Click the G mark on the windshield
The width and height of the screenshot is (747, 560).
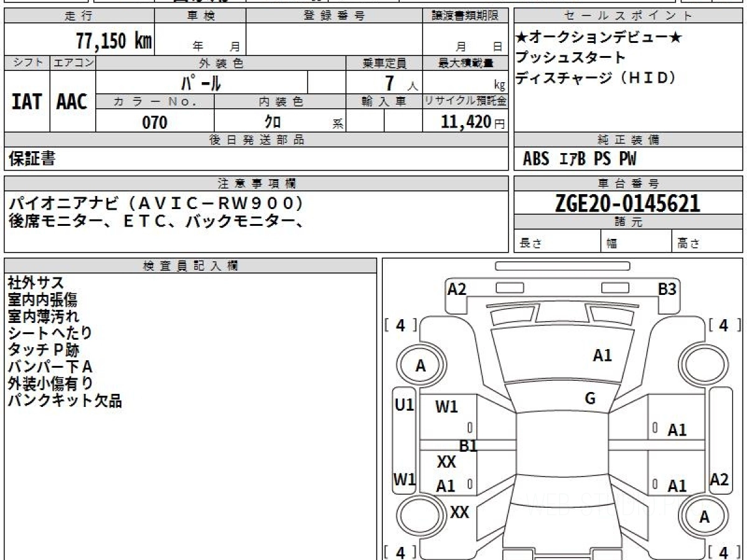[x=590, y=399]
